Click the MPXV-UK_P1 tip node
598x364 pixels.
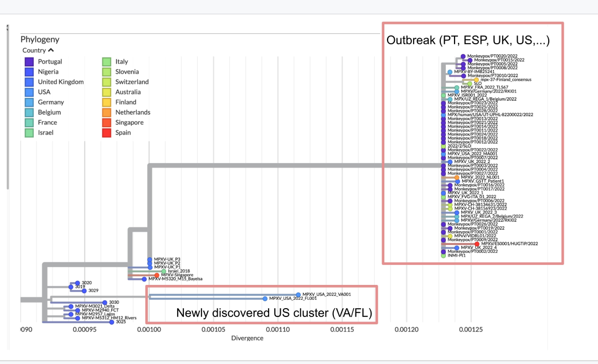tap(150, 267)
